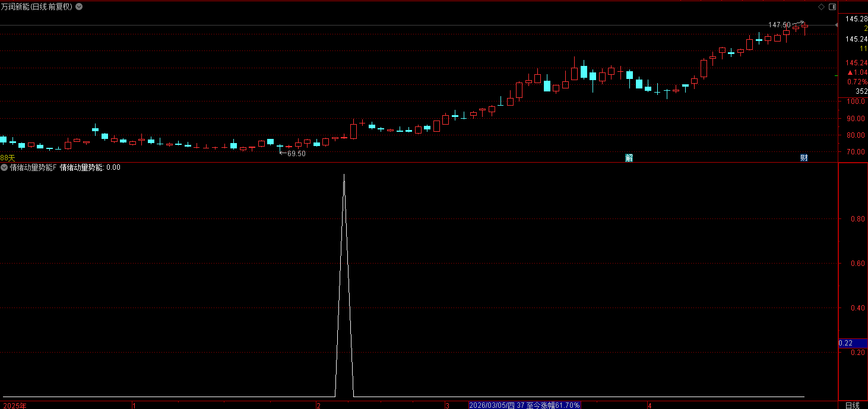
Task: Click month marker 2 on the time axis
Action: 318,405
